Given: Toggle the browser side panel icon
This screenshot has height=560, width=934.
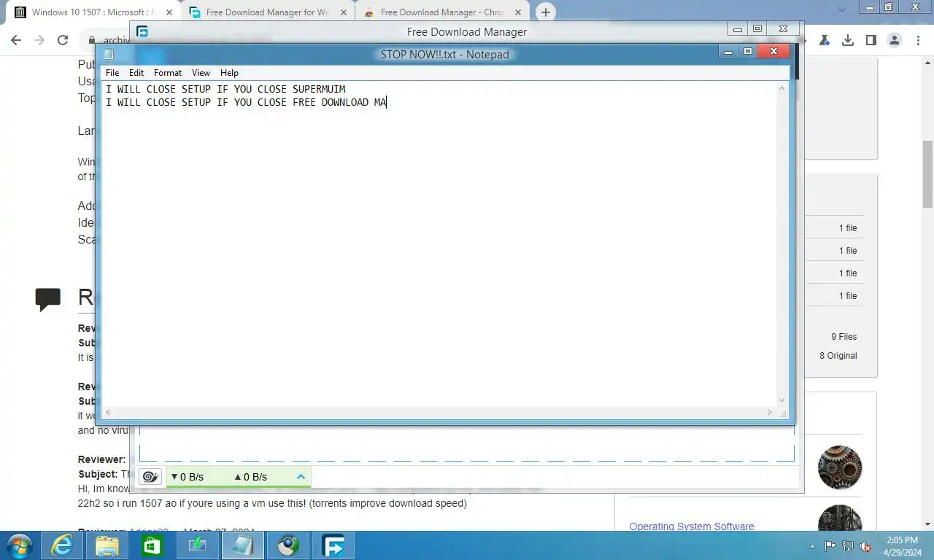Looking at the screenshot, I should click(871, 41).
